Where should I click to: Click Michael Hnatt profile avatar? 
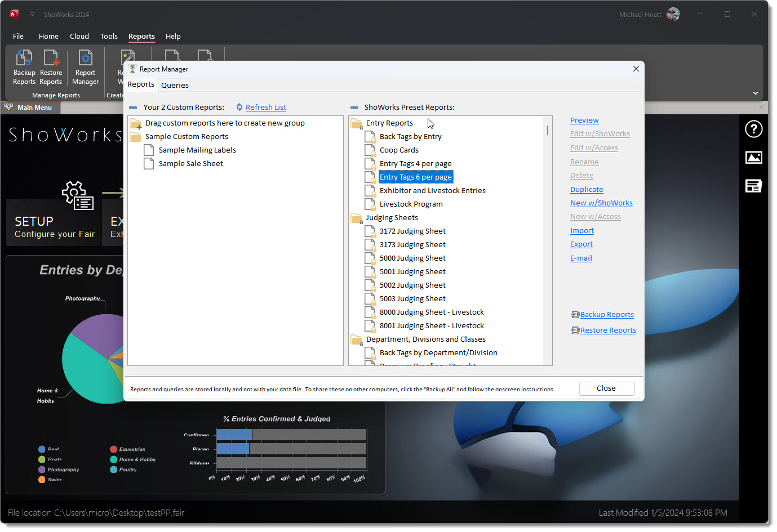point(673,14)
